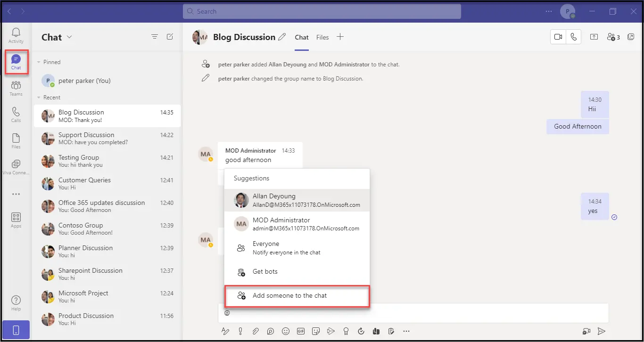
Task: Open the Activity feed in sidebar
Action: [x=16, y=35]
